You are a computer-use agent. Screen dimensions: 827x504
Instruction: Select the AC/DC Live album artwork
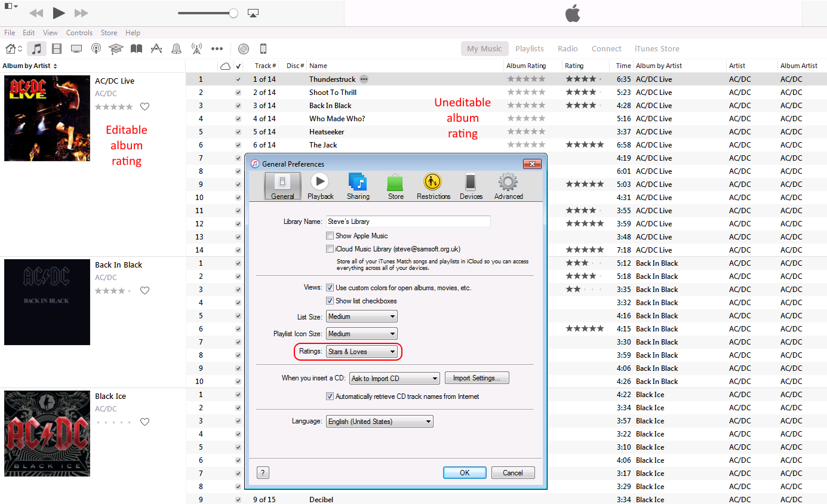click(x=47, y=118)
